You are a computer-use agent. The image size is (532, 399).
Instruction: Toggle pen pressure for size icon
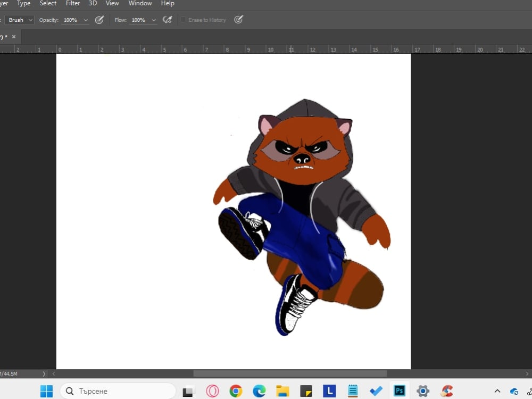pyautogui.click(x=238, y=20)
